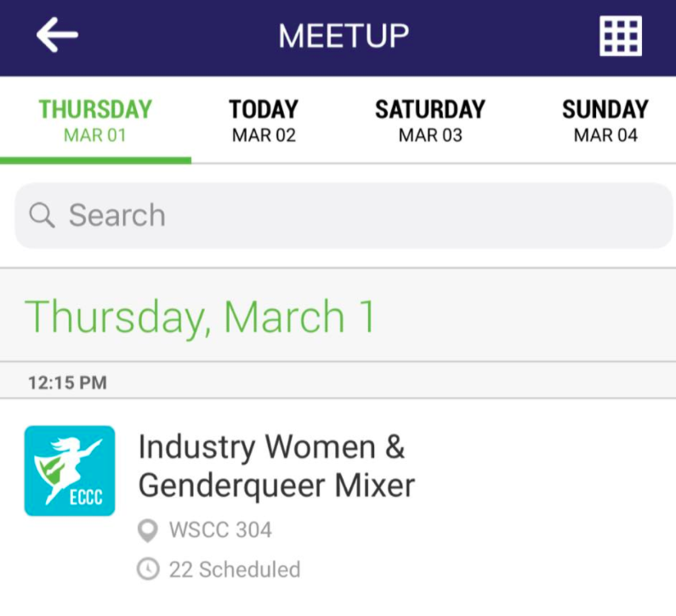The height and width of the screenshot is (616, 676).
Task: Tap the MAR 03 date label
Action: [x=430, y=135]
